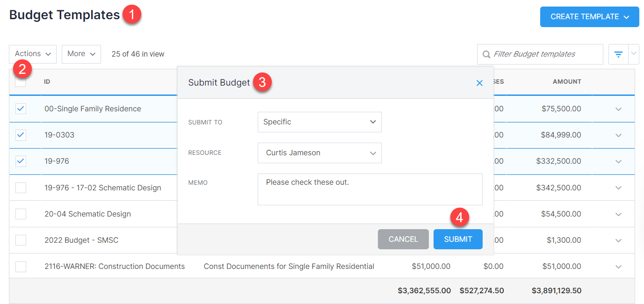Cancel the Submit Budget dialog
This screenshot has width=644, height=304.
[403, 239]
